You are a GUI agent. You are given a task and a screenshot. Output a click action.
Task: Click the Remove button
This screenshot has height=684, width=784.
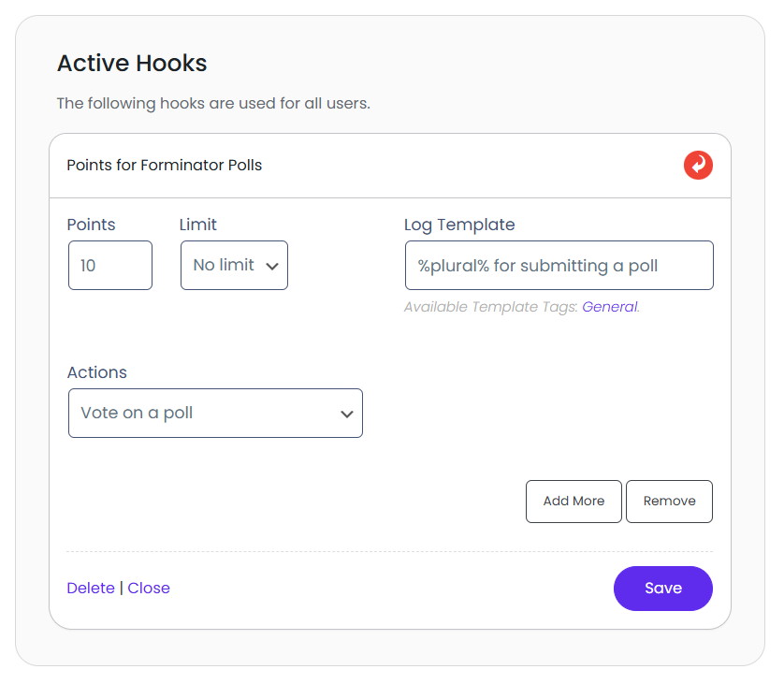[669, 502]
